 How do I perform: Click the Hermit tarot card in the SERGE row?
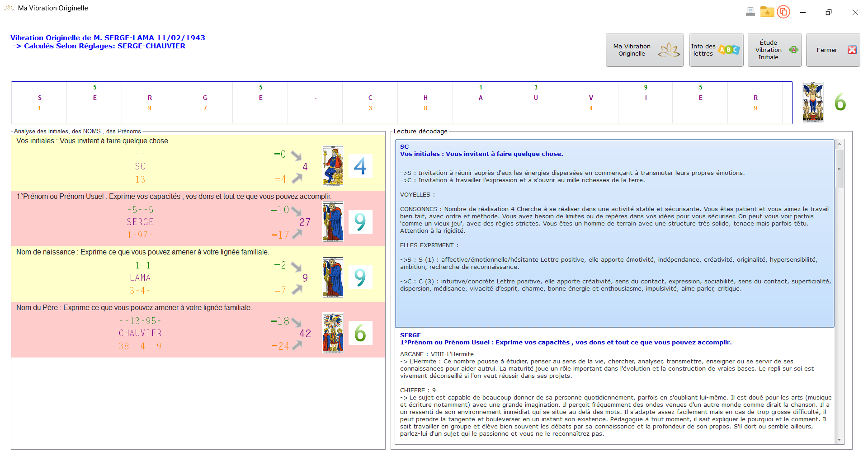point(333,222)
